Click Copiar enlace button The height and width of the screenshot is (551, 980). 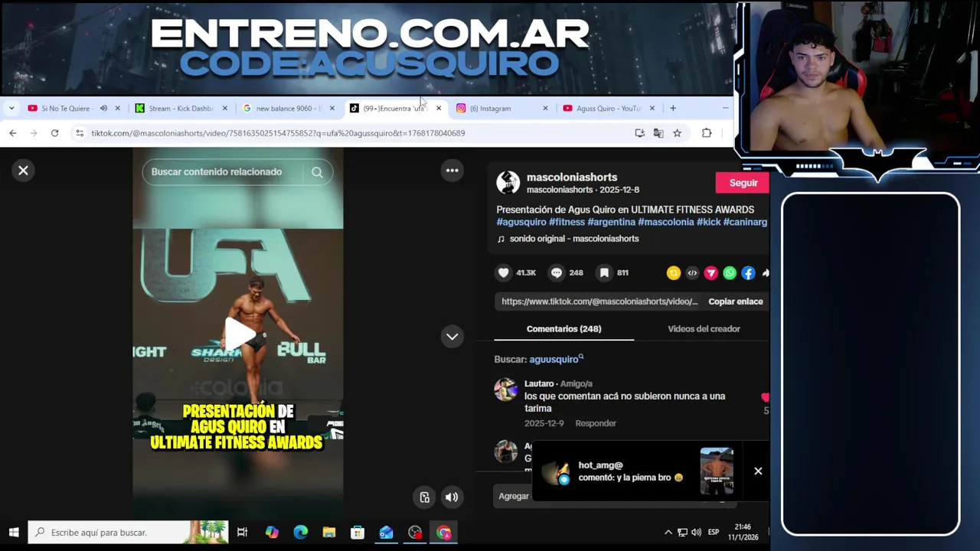[736, 302]
